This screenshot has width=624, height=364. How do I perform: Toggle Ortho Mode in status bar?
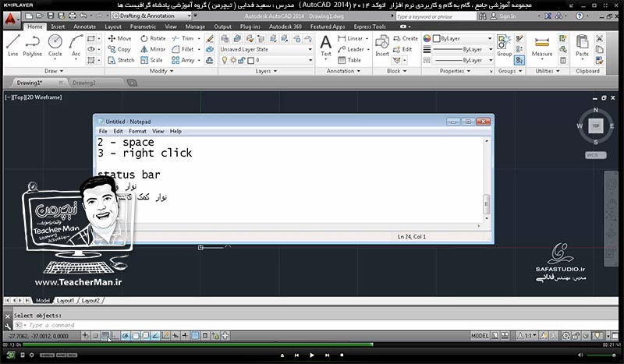click(x=115, y=336)
